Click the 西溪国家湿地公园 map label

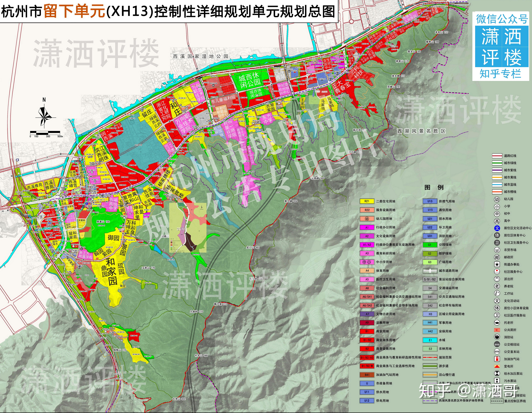[201, 56]
